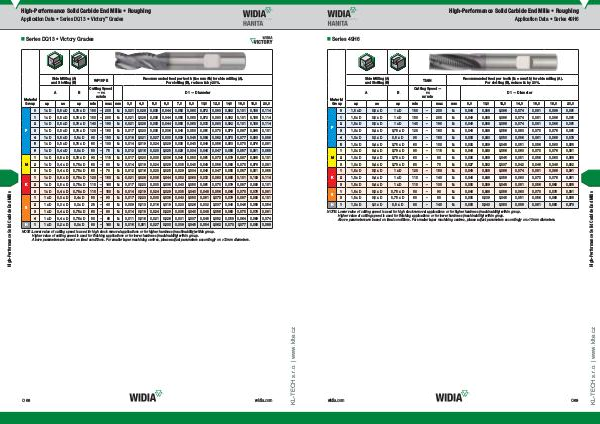
Task: Click the WIDIA logo at left page footer
Action: pos(146,396)
